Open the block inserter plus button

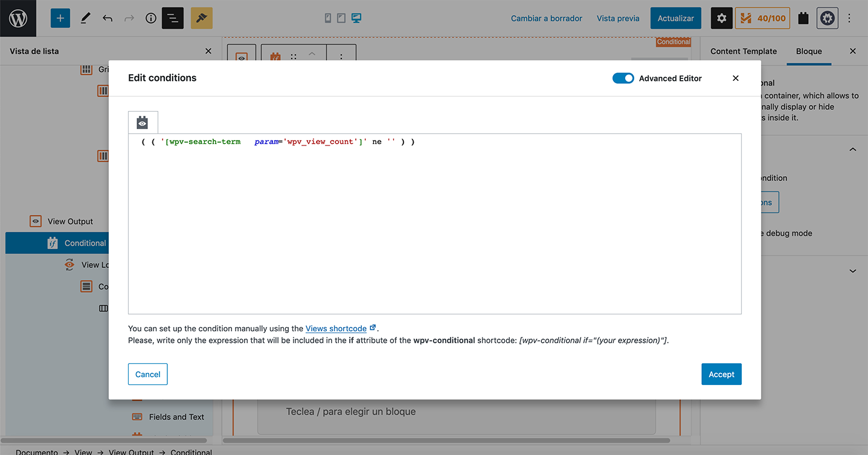point(60,18)
